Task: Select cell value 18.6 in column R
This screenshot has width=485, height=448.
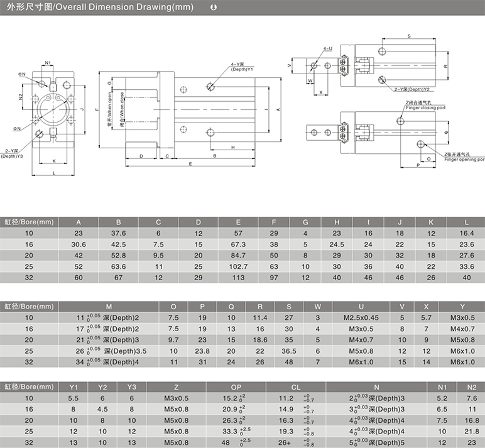Action: [x=260, y=340]
